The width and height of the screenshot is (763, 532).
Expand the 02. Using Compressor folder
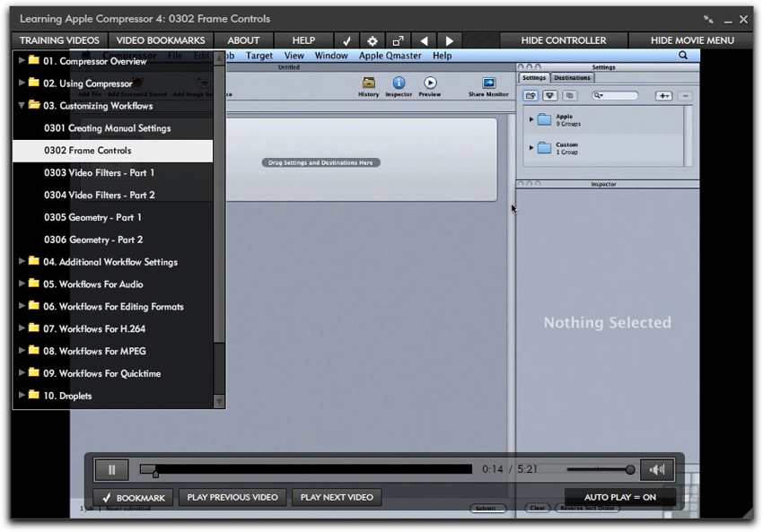pyautogui.click(x=22, y=83)
